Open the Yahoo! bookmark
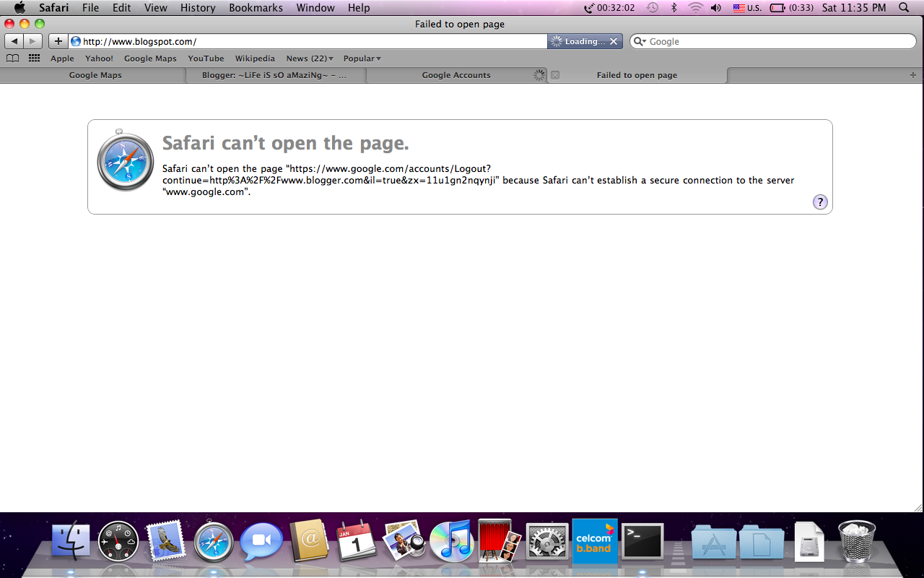Screen dimensions: 924x578 (x=99, y=59)
